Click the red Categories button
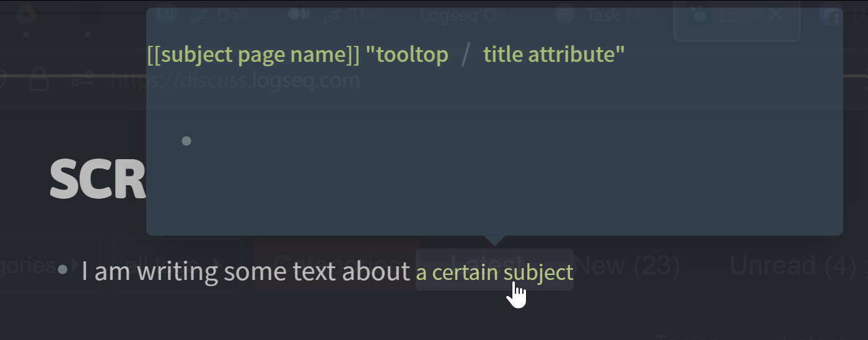Image resolution: width=868 pixels, height=340 pixels. click(x=336, y=265)
